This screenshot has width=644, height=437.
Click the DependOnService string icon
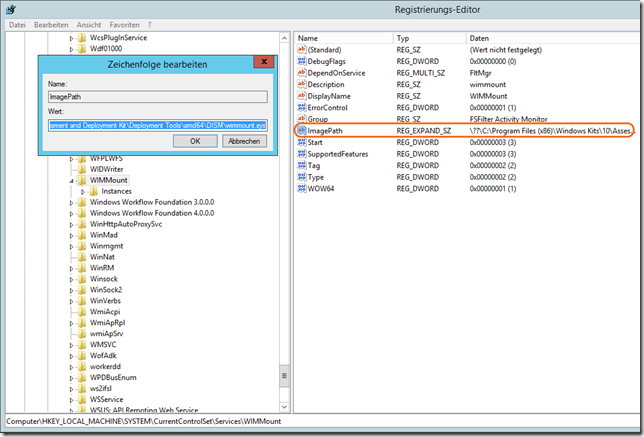pyautogui.click(x=302, y=73)
